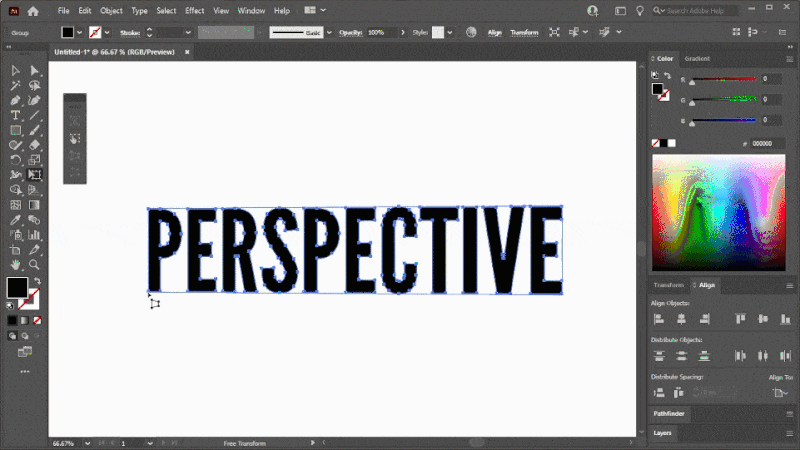Select the Blend tool

34,220
